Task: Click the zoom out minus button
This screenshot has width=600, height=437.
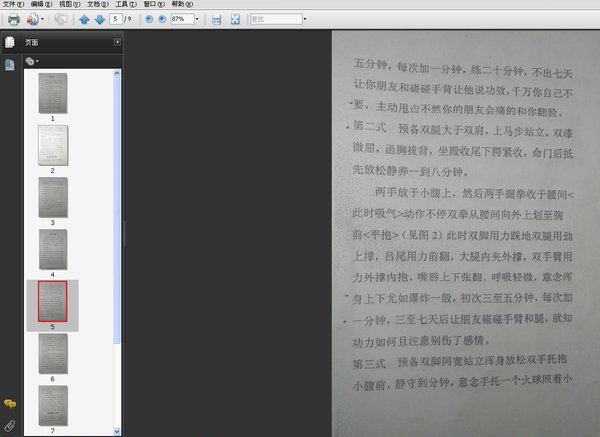Action: tap(149, 19)
